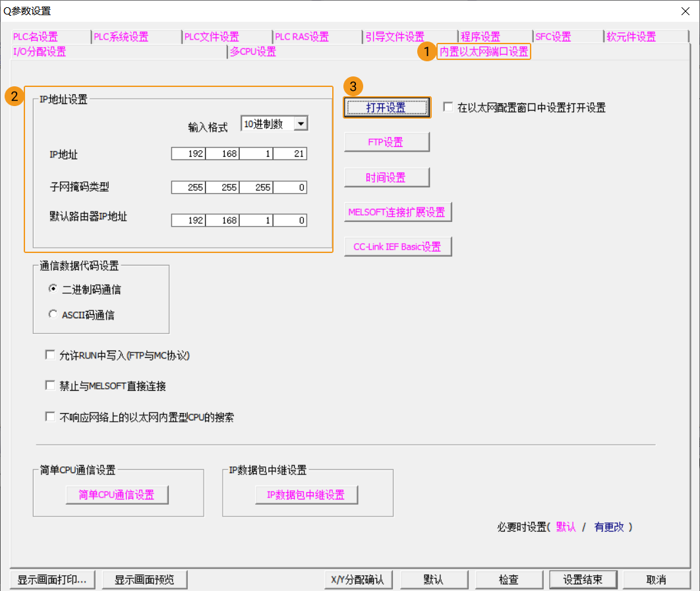
Task: Click the X/Y分配确认 button
Action: pos(358,579)
